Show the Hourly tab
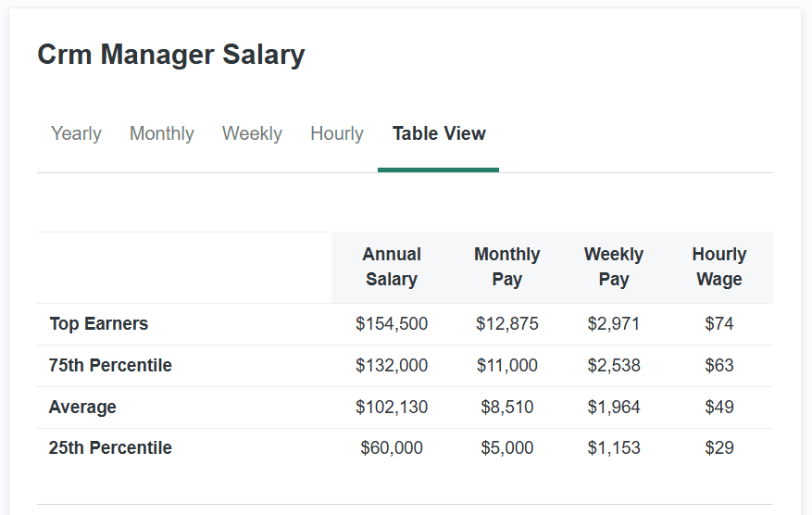The image size is (812, 515). (337, 133)
